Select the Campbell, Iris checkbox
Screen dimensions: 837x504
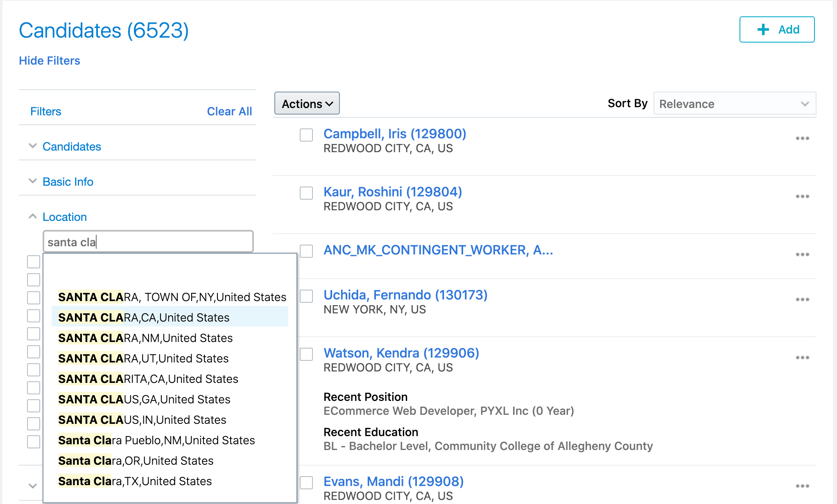pos(306,135)
